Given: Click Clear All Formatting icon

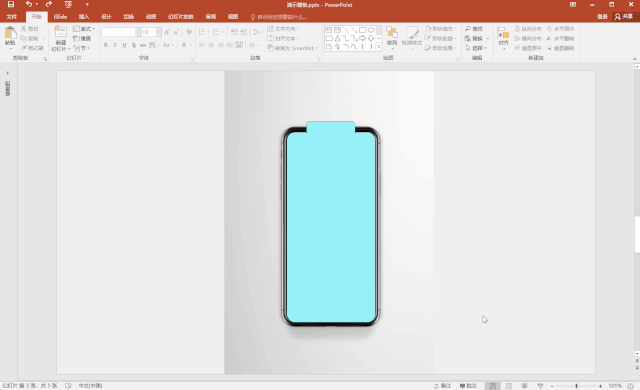Looking at the screenshot, I should (189, 32).
